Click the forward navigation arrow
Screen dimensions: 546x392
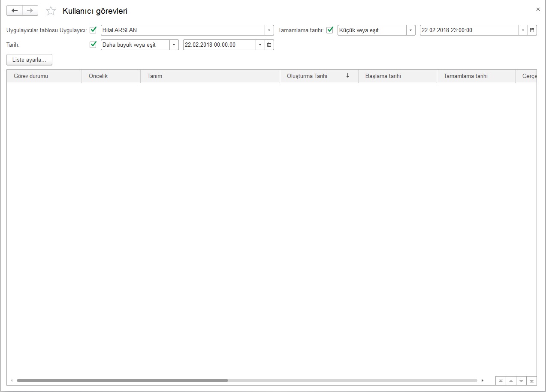pyautogui.click(x=30, y=11)
